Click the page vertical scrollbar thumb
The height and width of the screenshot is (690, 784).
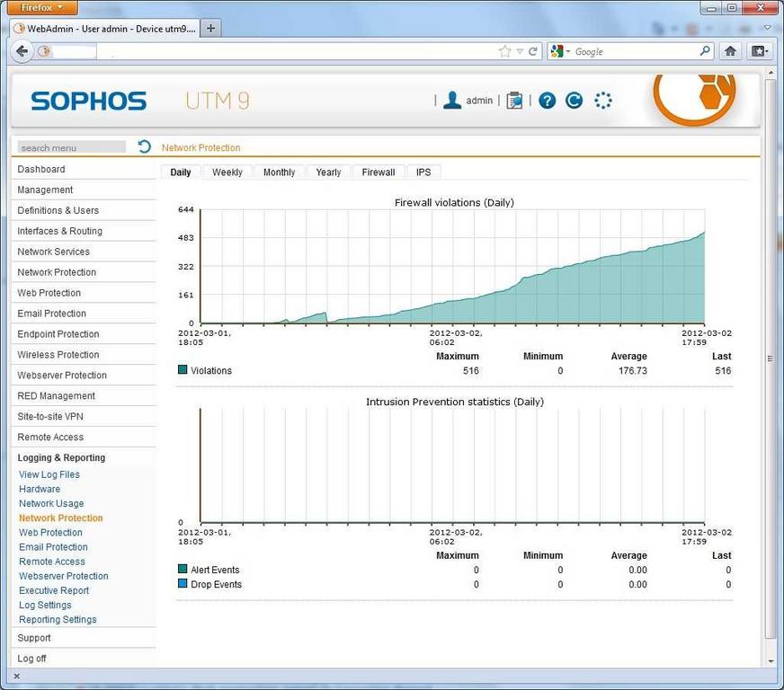pos(770,358)
